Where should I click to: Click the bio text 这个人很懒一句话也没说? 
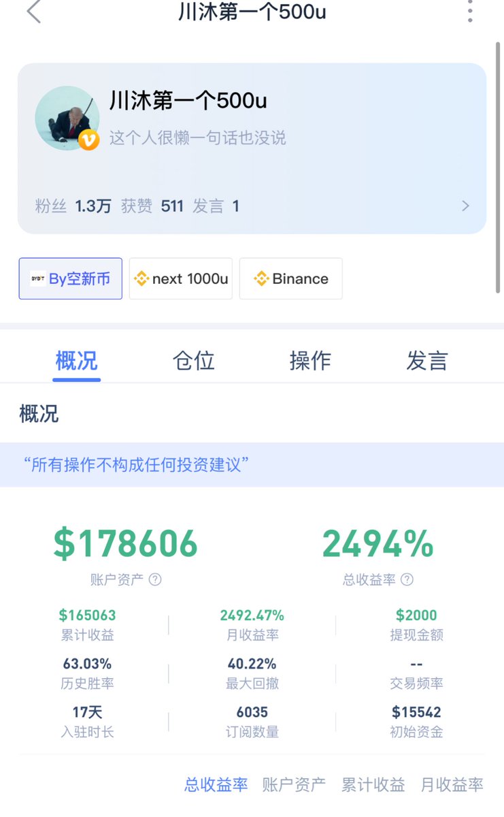pos(197,138)
